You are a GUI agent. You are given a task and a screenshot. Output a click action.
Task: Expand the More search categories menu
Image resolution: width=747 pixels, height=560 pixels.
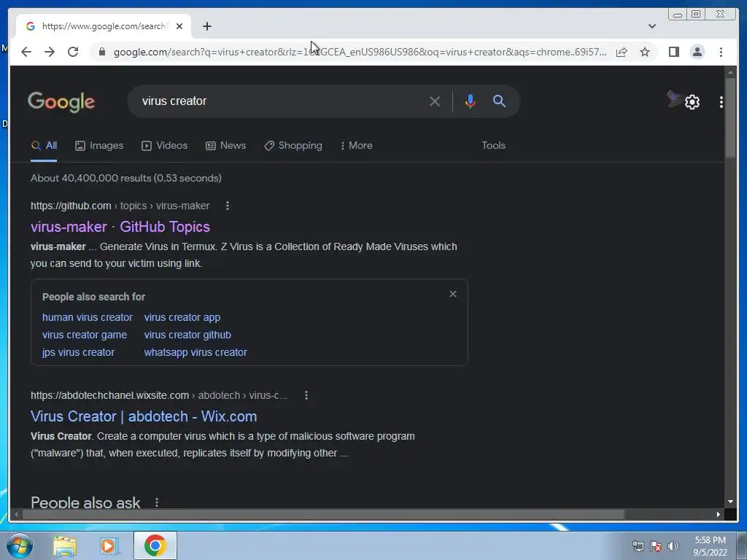356,146
